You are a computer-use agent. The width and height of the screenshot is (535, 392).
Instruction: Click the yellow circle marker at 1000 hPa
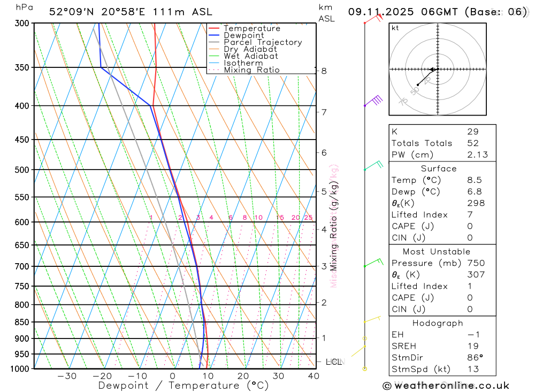(365, 369)
